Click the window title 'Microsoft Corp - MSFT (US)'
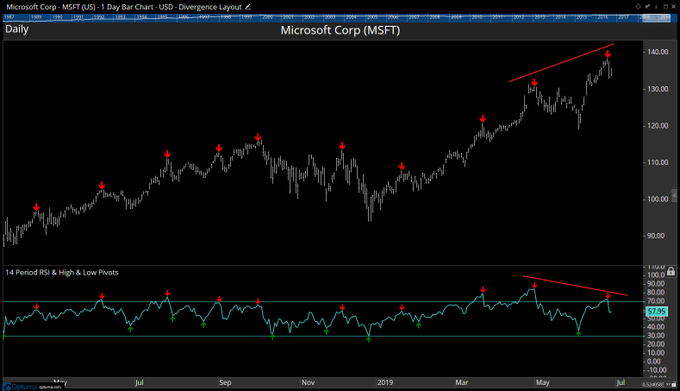680x391 pixels. pos(51,7)
